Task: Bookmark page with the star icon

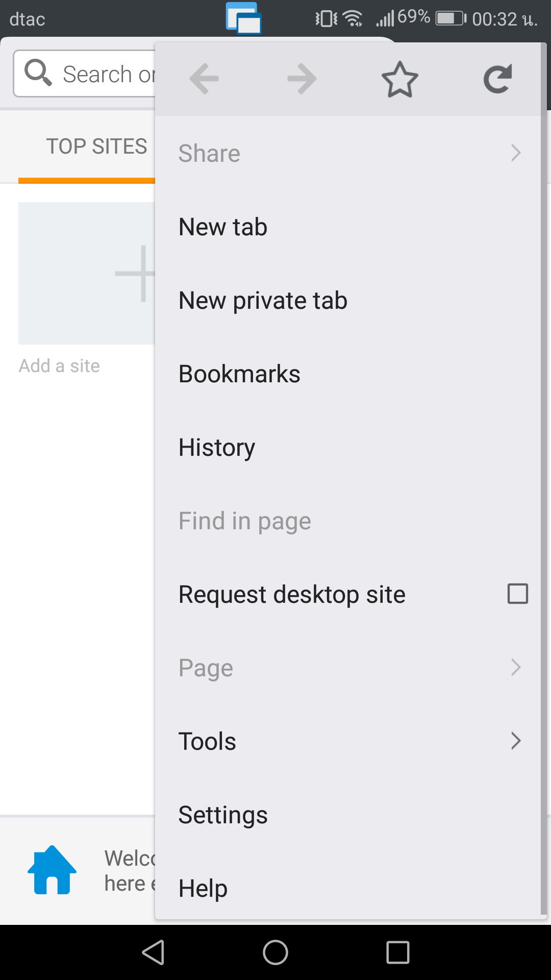Action: coord(400,79)
